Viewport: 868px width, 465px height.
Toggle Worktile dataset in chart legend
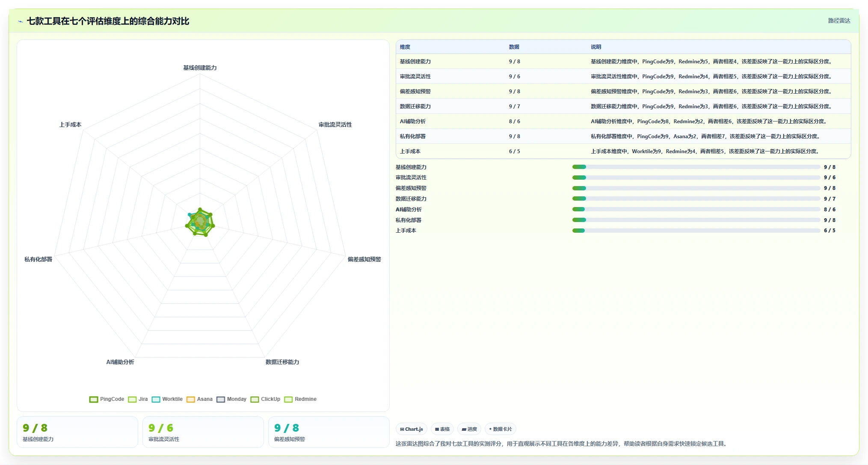pos(167,399)
